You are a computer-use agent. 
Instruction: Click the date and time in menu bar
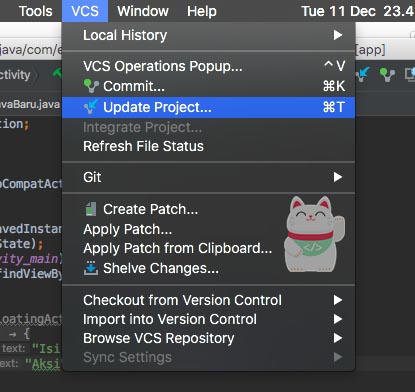(x=357, y=11)
